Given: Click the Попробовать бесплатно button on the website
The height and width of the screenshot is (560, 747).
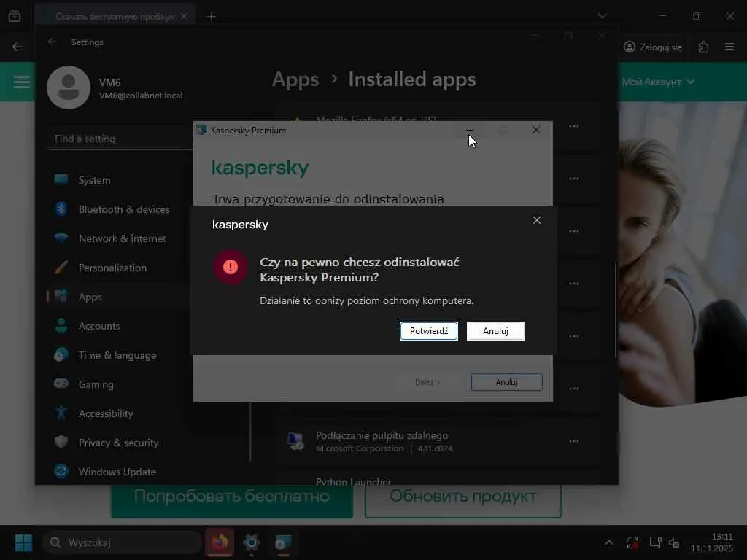Looking at the screenshot, I should pos(231,502).
